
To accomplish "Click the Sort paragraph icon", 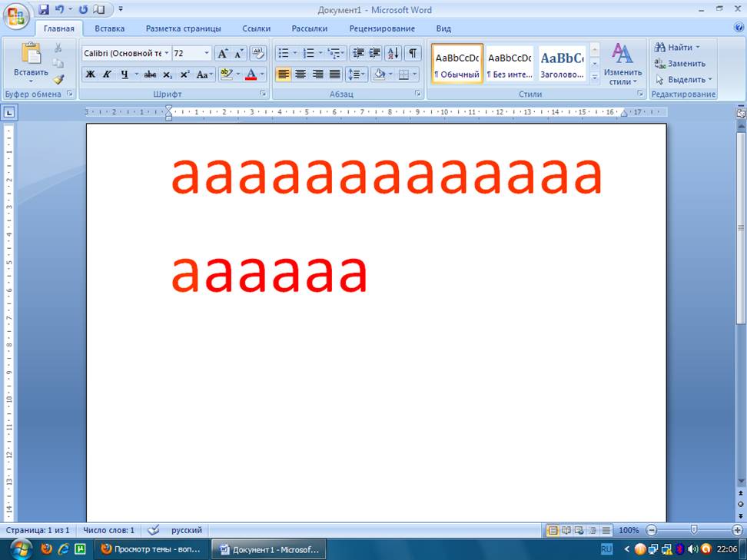I will [x=393, y=53].
